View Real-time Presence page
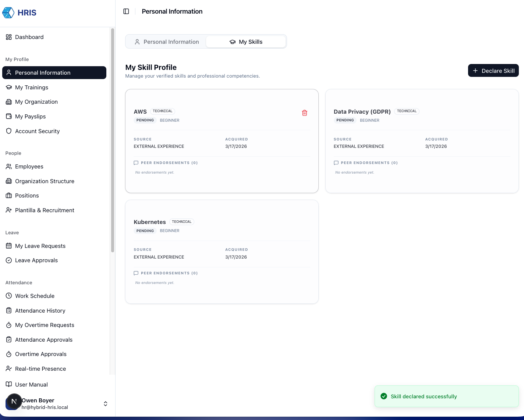524x420 pixels. tap(40, 369)
